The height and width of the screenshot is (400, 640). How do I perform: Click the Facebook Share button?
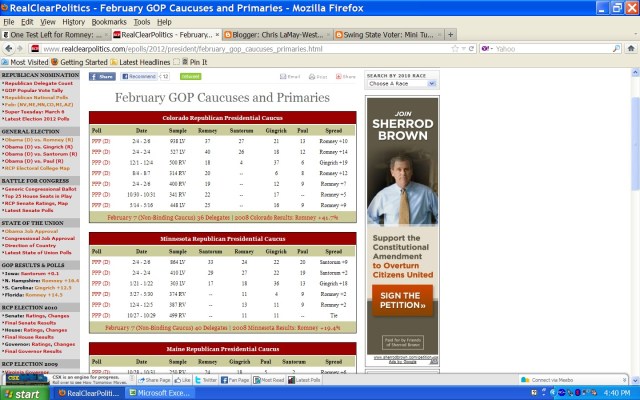coord(103,76)
